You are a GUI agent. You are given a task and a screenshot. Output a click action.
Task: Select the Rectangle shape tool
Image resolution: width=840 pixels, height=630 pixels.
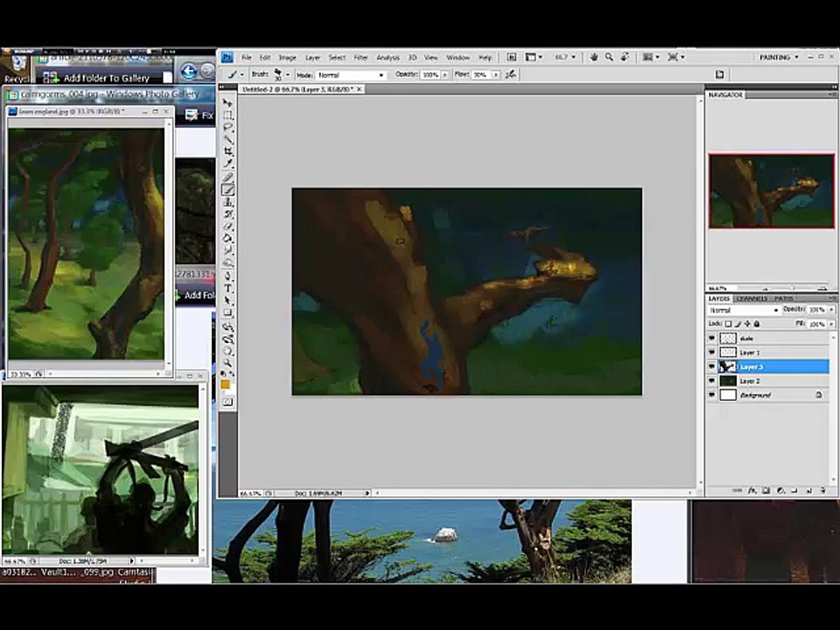[x=227, y=313]
